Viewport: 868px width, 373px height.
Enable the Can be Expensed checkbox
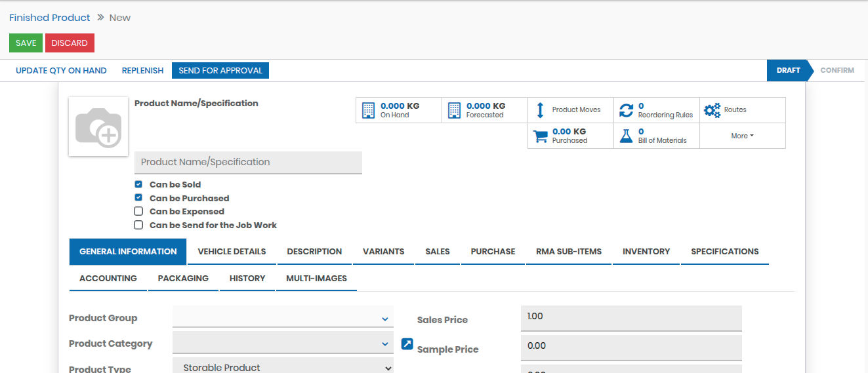138,212
